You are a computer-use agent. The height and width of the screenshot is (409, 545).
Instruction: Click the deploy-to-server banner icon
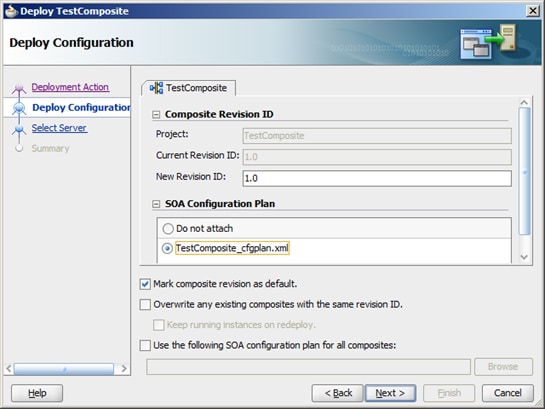488,41
